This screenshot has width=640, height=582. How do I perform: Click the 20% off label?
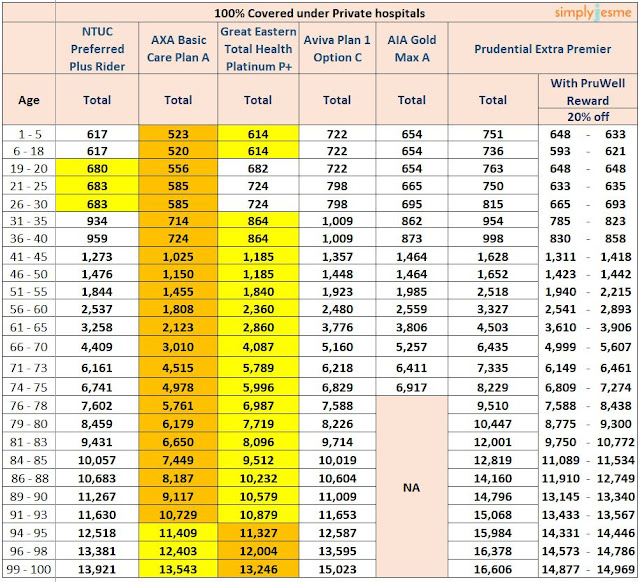coord(588,117)
